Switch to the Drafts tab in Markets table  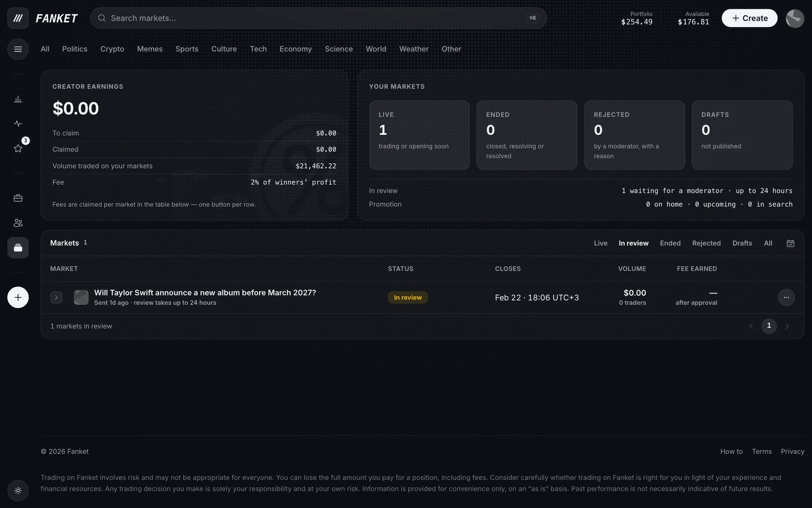click(742, 243)
